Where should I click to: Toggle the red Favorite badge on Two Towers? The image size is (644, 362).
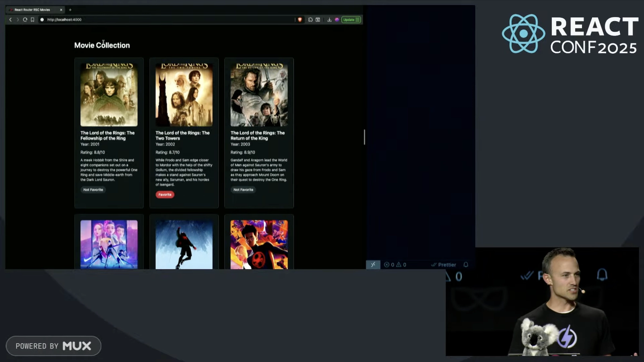click(165, 194)
